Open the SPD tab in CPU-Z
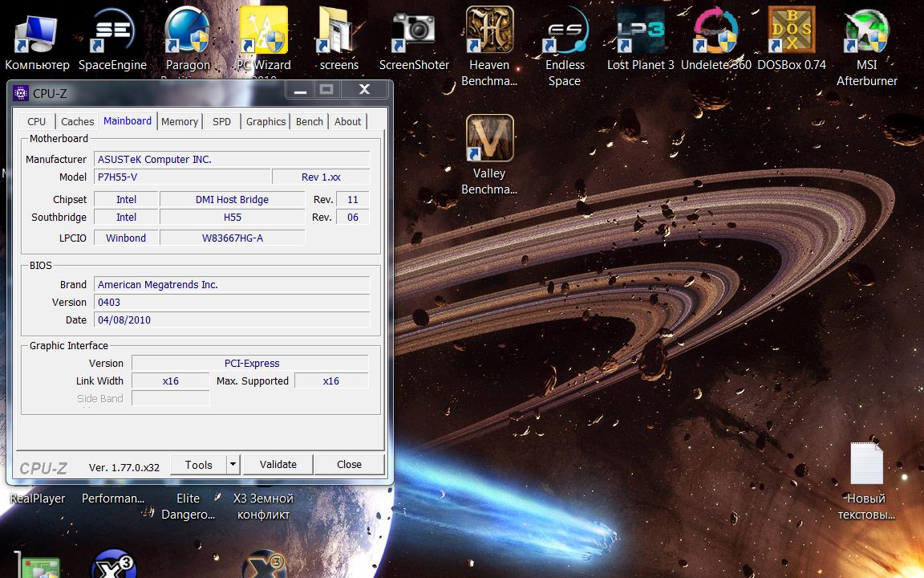924x578 pixels. pyautogui.click(x=221, y=122)
